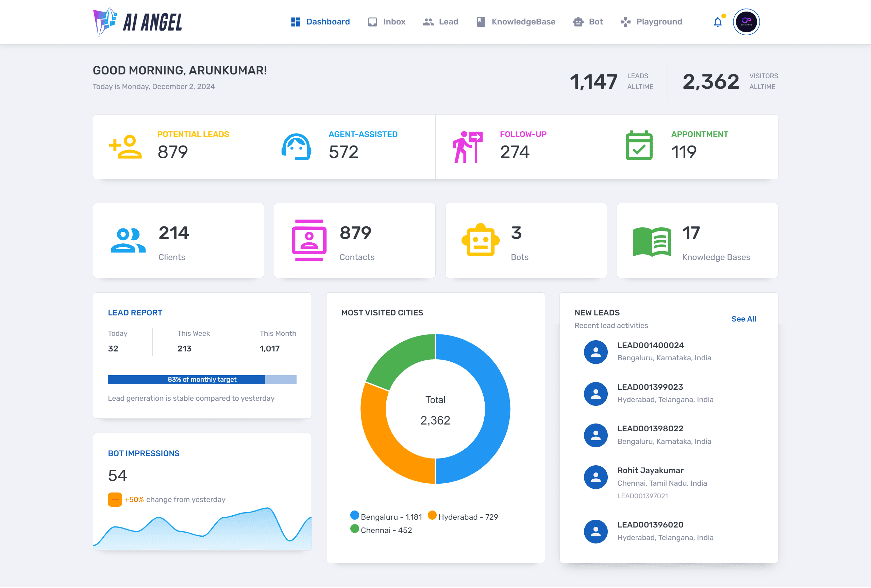
Task: Toggle the Chennai legend entry in chart
Action: pos(381,530)
